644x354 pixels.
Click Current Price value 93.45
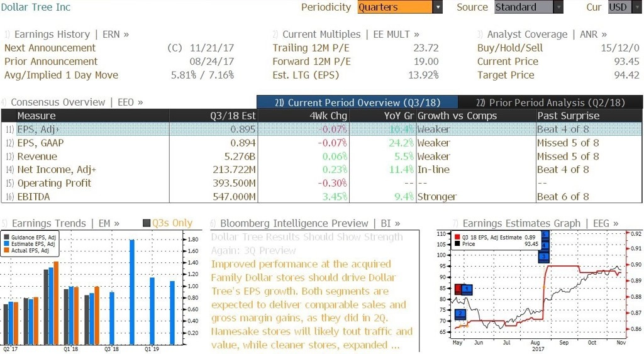point(627,62)
